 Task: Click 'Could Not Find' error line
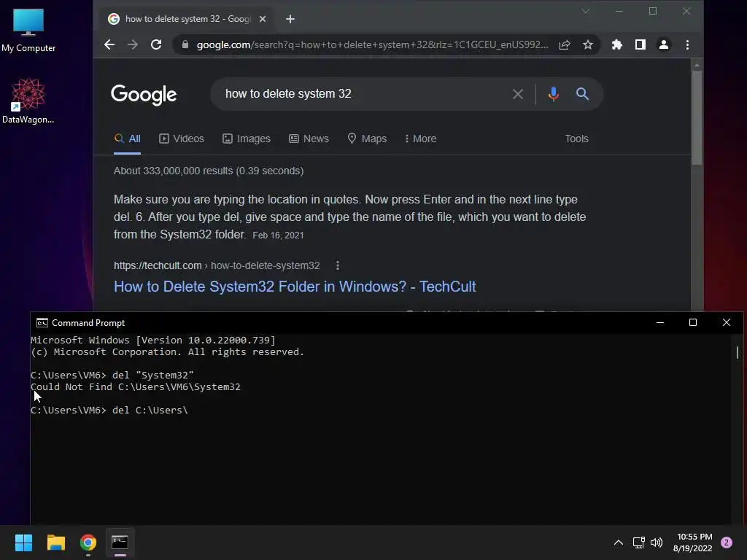(x=136, y=386)
